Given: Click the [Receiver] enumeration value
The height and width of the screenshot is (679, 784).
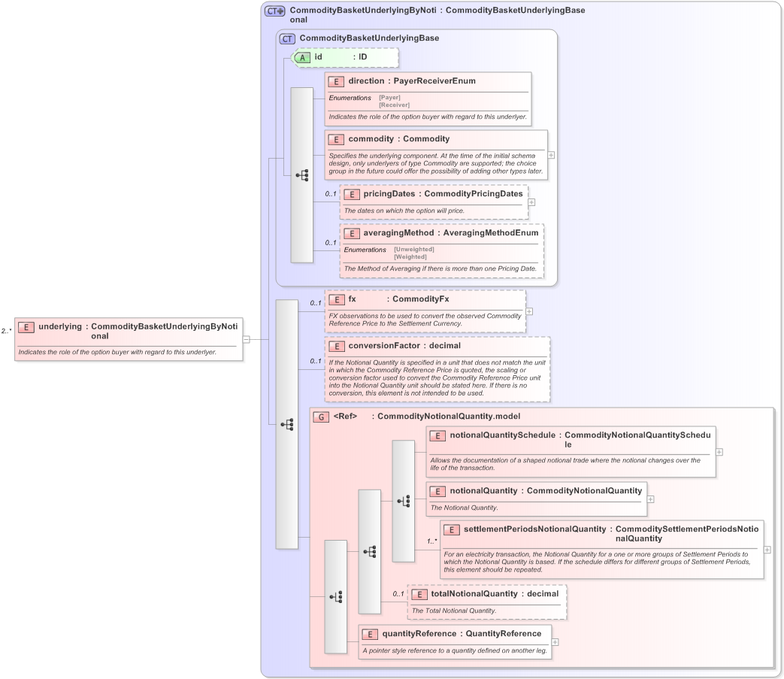Looking at the screenshot, I should tap(394, 105).
